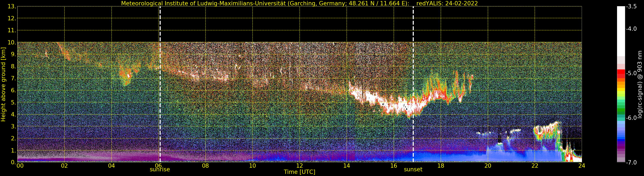This screenshot has width=644, height=176.
Task: Click the '4.' height axis tick label
Action: coord(13,114)
